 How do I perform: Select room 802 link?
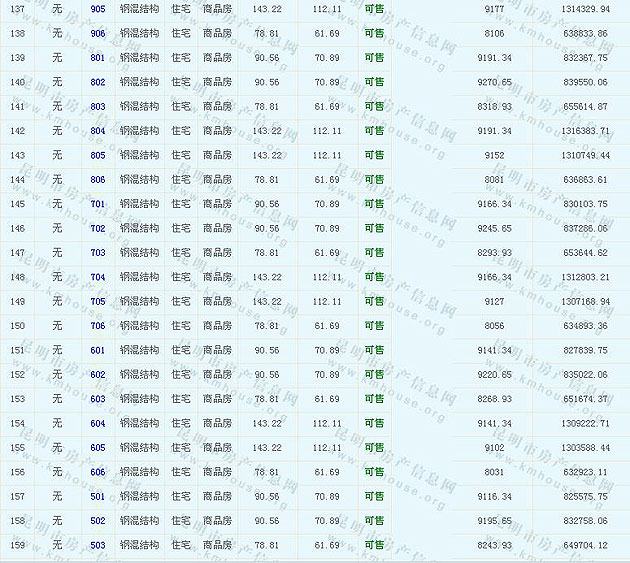(x=97, y=82)
